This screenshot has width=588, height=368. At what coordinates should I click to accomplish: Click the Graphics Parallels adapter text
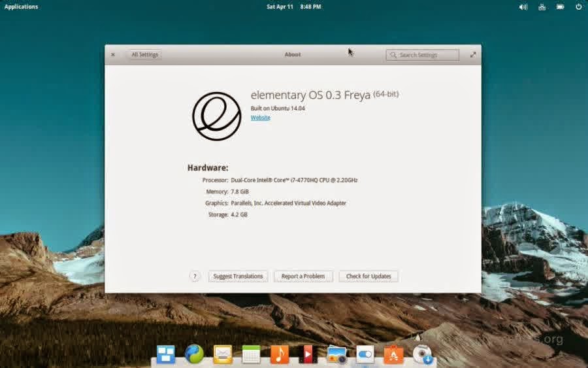click(288, 203)
